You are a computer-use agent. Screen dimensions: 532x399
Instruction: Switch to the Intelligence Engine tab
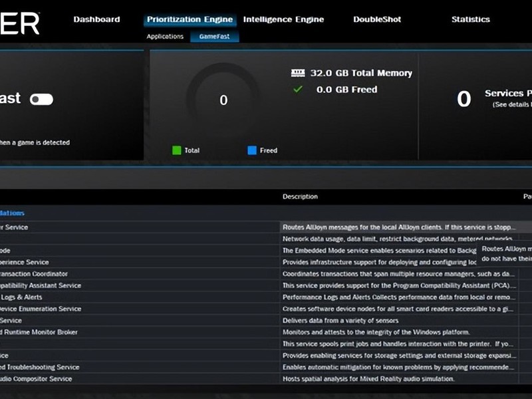(283, 19)
